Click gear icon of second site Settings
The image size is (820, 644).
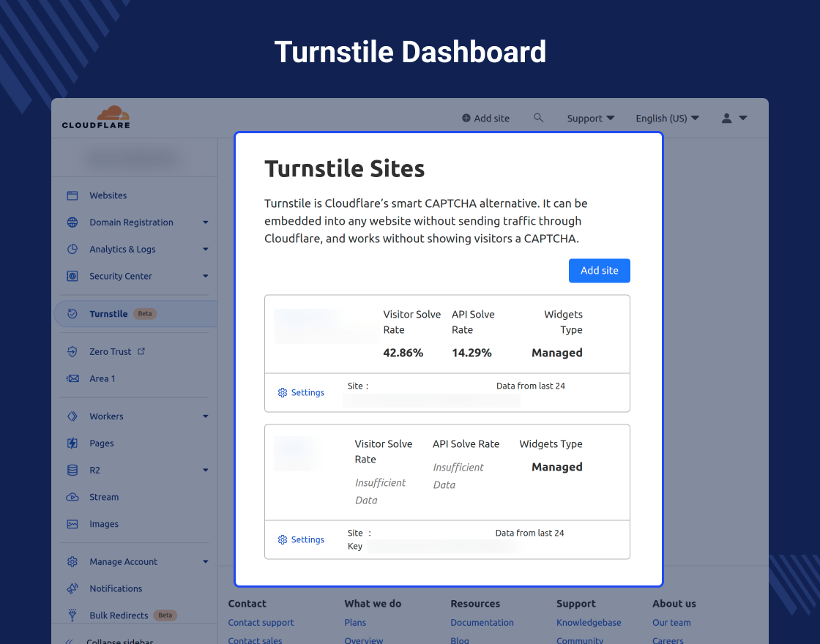tap(283, 539)
